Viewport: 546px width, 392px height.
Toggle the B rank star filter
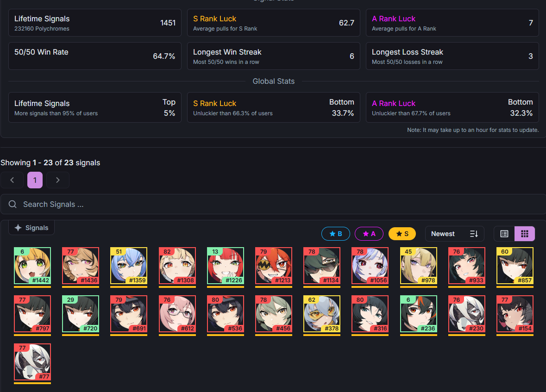point(335,234)
